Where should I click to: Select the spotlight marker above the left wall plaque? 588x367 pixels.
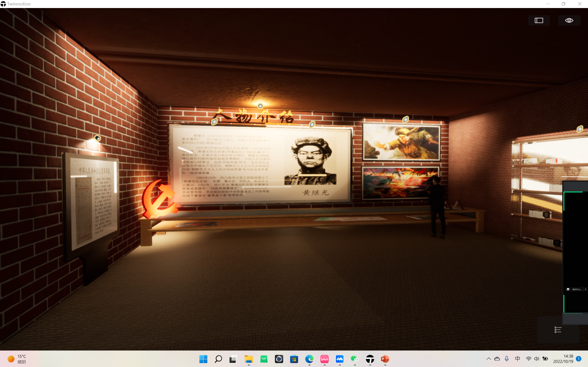point(97,138)
